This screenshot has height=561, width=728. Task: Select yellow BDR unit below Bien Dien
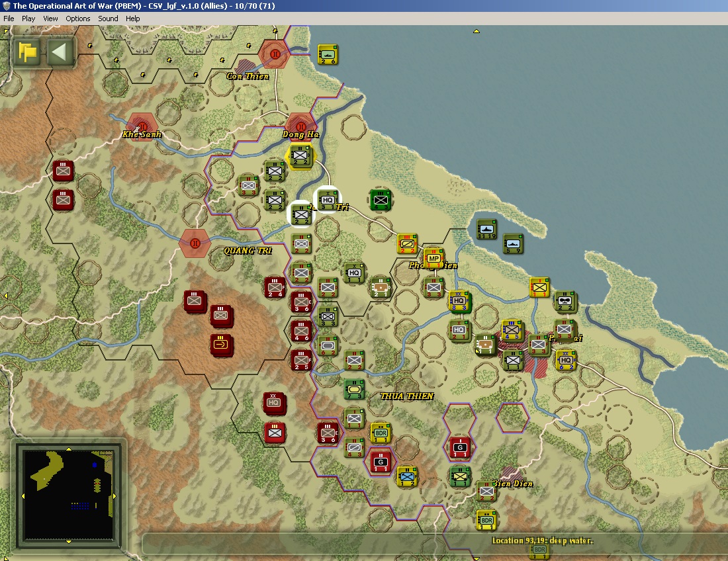(486, 520)
